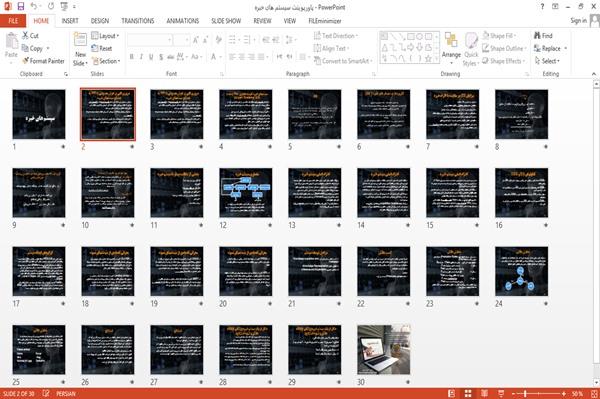Expand the Section dropdown

pos(106,61)
